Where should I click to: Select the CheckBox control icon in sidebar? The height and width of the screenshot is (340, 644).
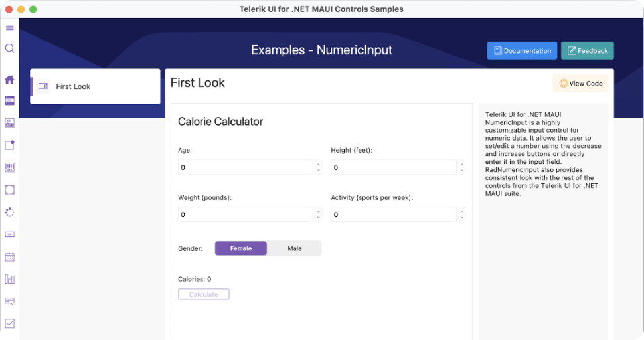(9, 323)
